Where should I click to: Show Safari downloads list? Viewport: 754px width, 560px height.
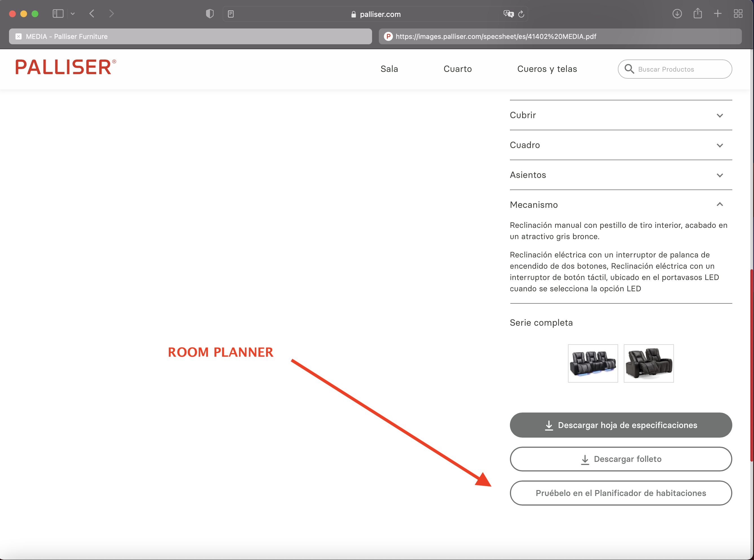click(677, 14)
